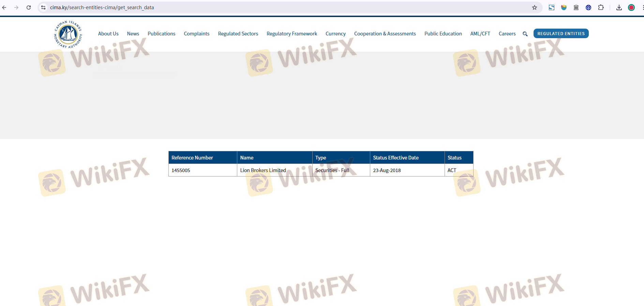Go to the Careers link
The image size is (644, 306).
507,34
